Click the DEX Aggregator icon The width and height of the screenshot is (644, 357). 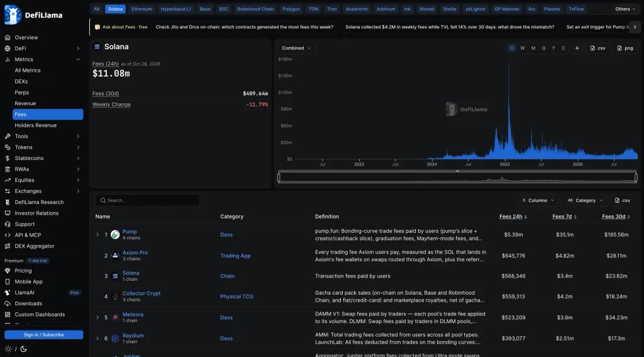[x=8, y=246]
